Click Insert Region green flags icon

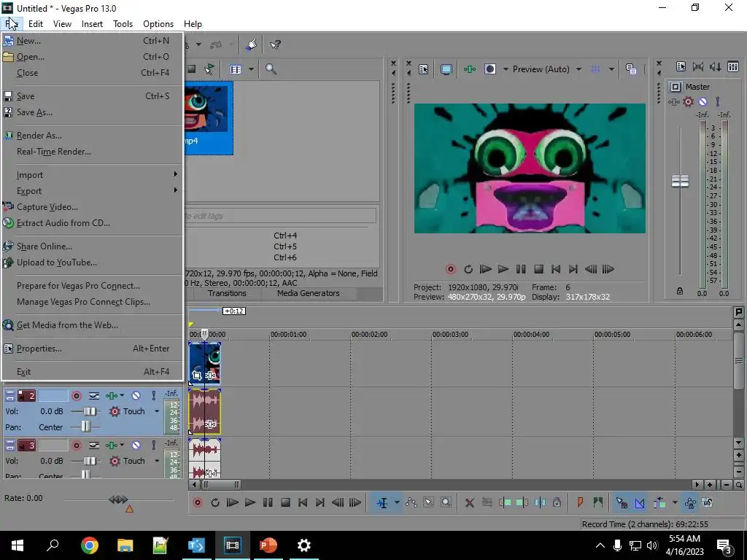click(x=598, y=502)
